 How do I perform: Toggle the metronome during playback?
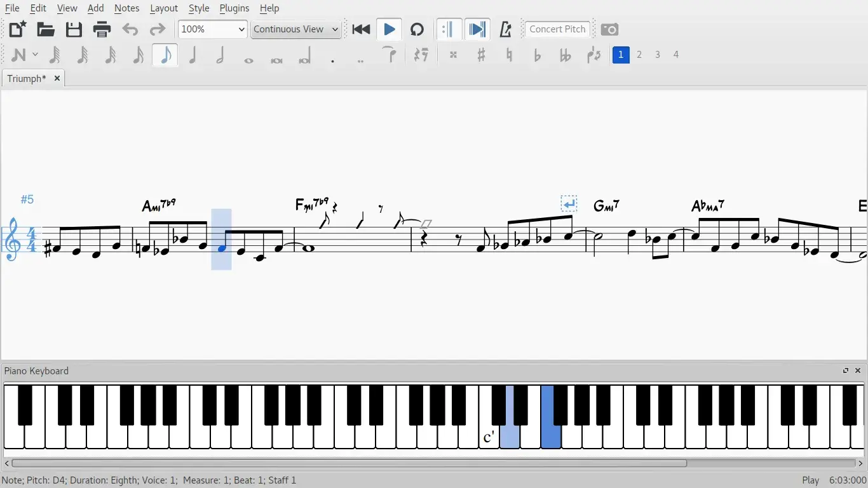coord(506,29)
